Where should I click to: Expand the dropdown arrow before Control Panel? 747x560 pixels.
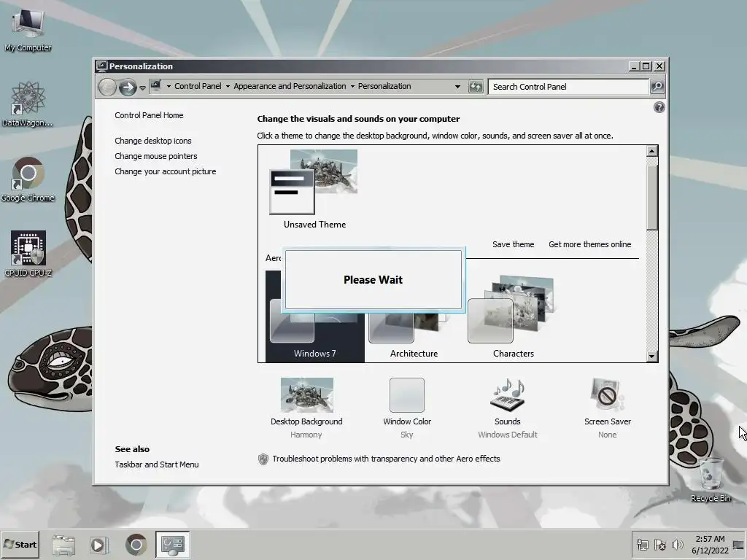pos(169,87)
